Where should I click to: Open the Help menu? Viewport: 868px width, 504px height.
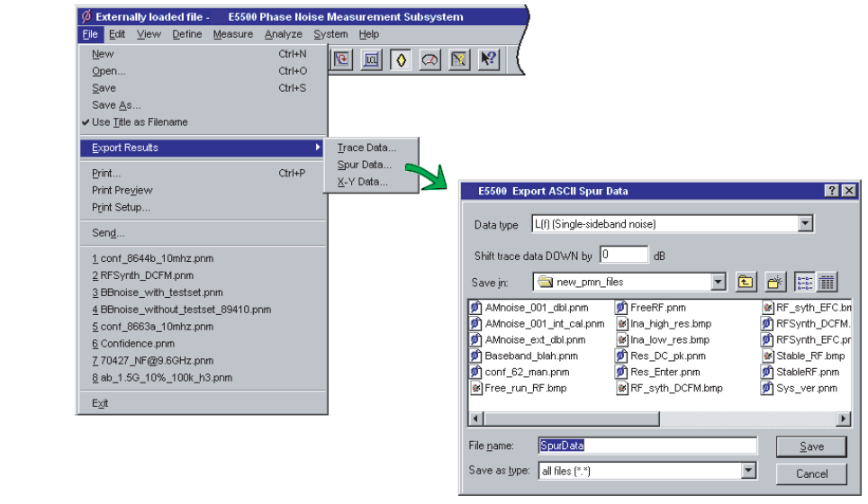[x=368, y=34]
